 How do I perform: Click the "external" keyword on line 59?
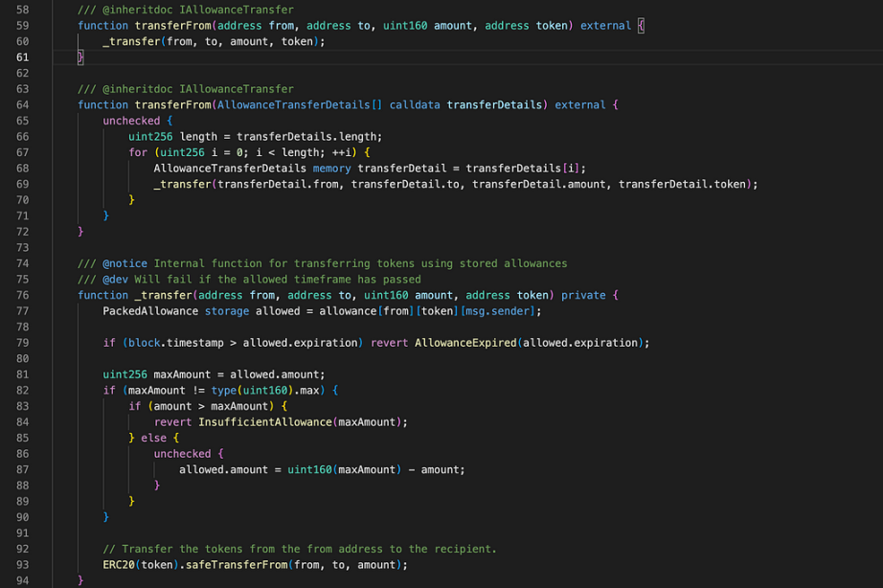[605, 26]
